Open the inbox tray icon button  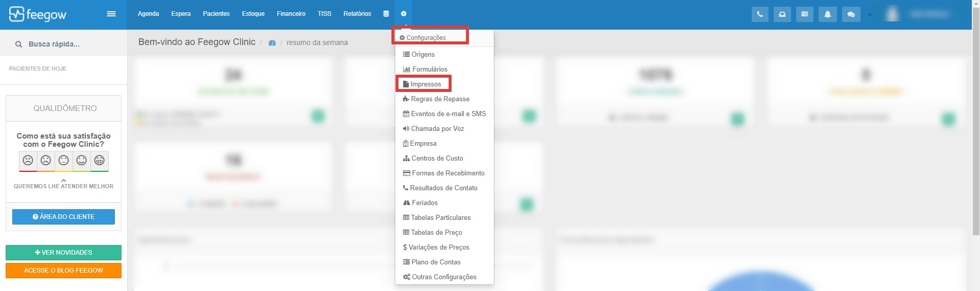(x=782, y=14)
